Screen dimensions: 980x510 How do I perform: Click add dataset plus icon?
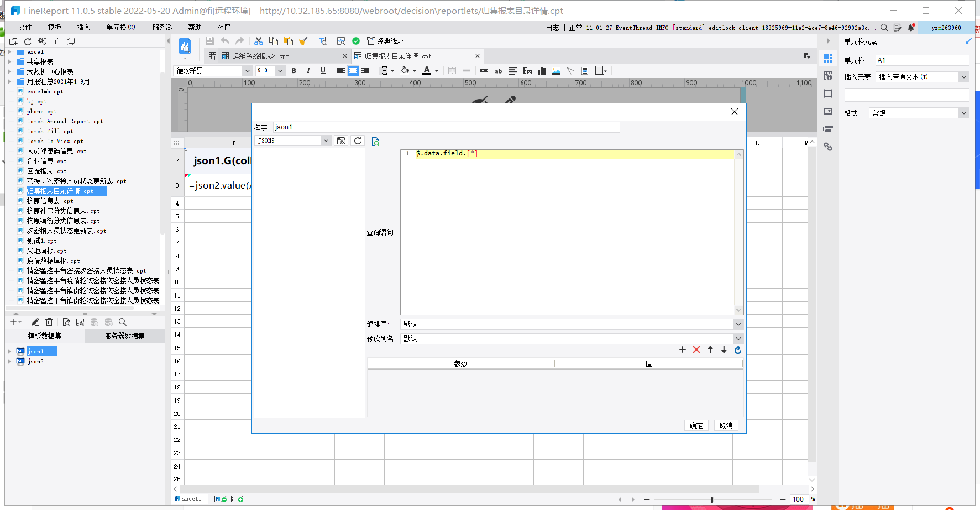[15, 322]
